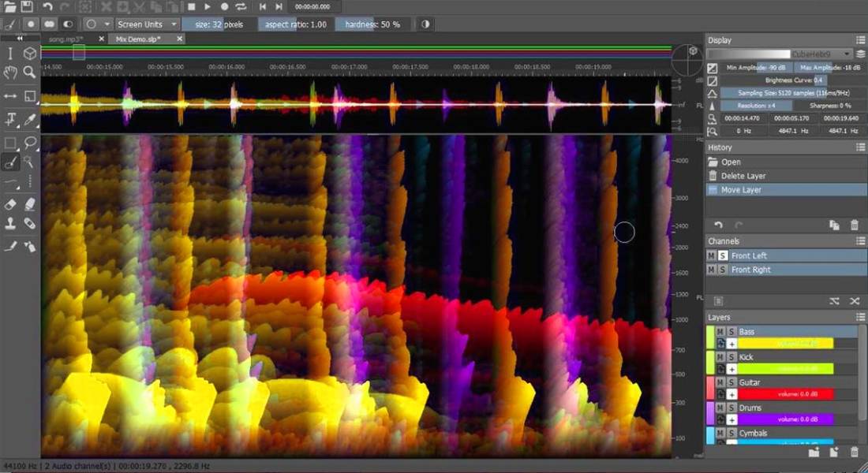Choose the Clone Stamp tool

pyautogui.click(x=11, y=223)
